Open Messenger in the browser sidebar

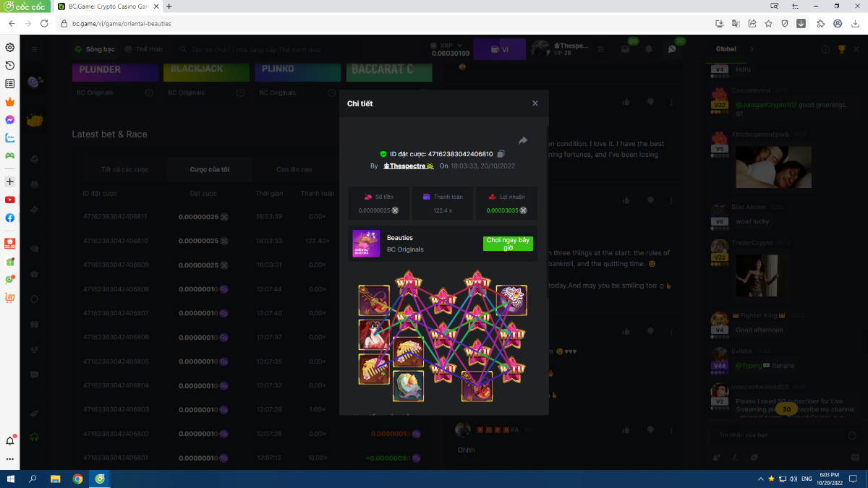click(x=10, y=120)
